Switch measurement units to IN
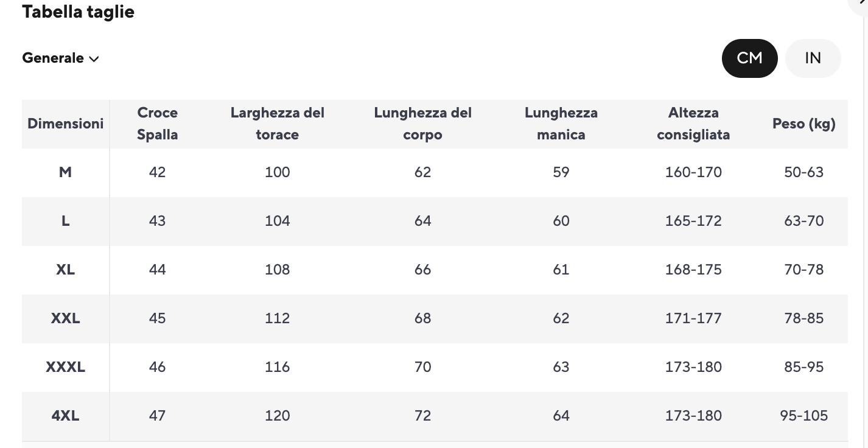This screenshot has height=448, width=868. point(813,58)
